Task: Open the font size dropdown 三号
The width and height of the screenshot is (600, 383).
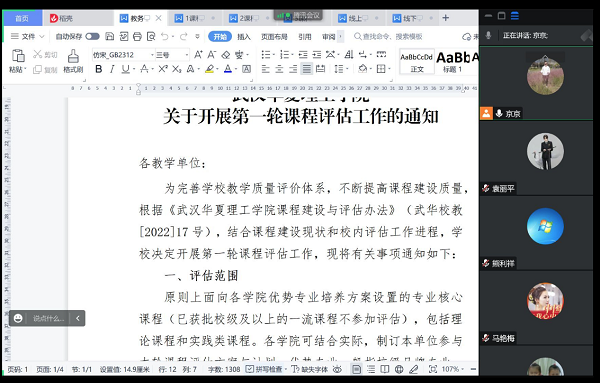Action: pyautogui.click(x=187, y=55)
